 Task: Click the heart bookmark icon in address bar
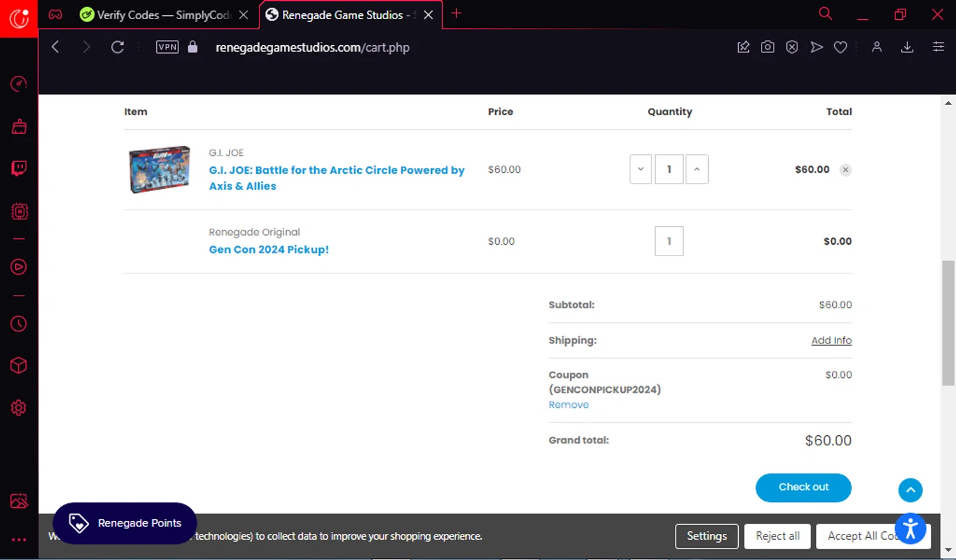point(841,47)
